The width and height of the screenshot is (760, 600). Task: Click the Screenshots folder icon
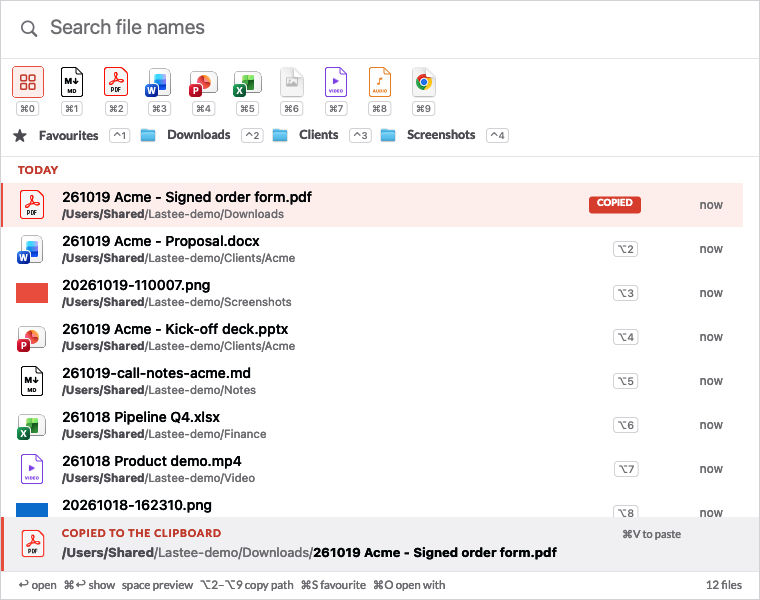coord(388,135)
